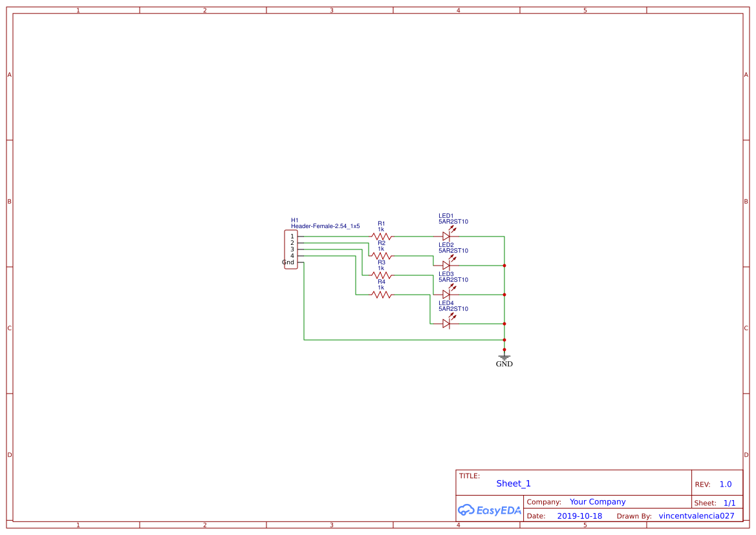Select the LED1 diode symbol
756x535 pixels.
point(447,235)
